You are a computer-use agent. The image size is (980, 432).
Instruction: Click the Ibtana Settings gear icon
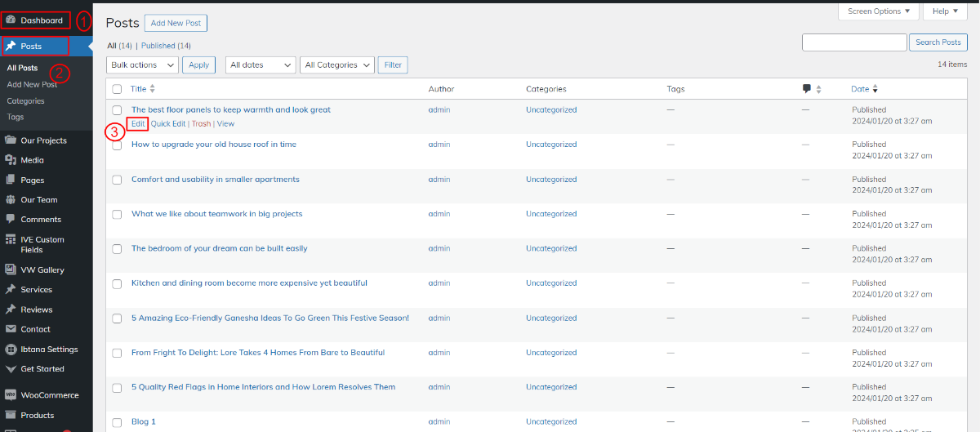pos(11,349)
